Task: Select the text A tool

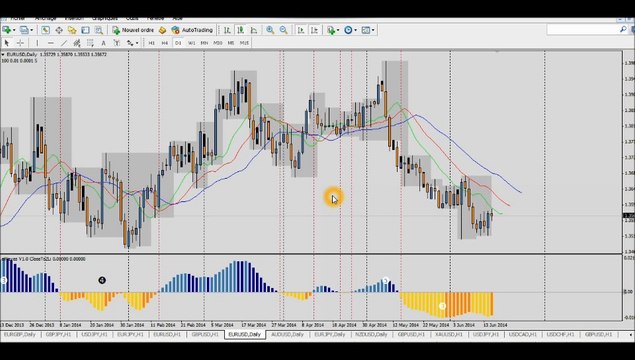Action: (104, 43)
